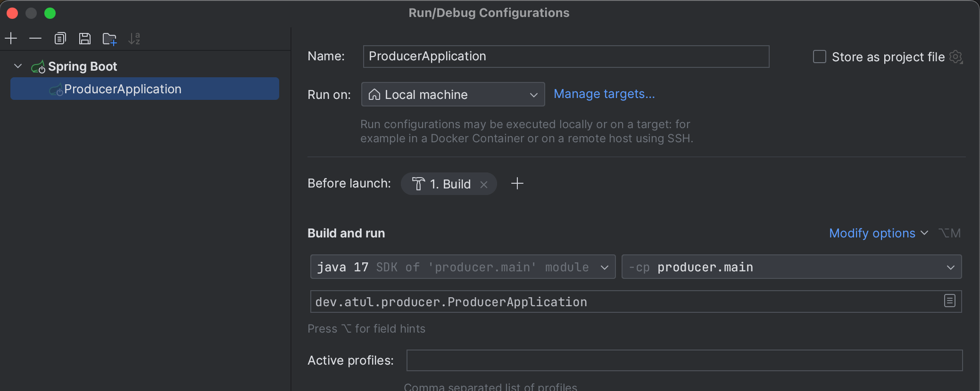Screen dimensions: 980x391
Task: Sort configurations alphabetically
Action: 134,39
